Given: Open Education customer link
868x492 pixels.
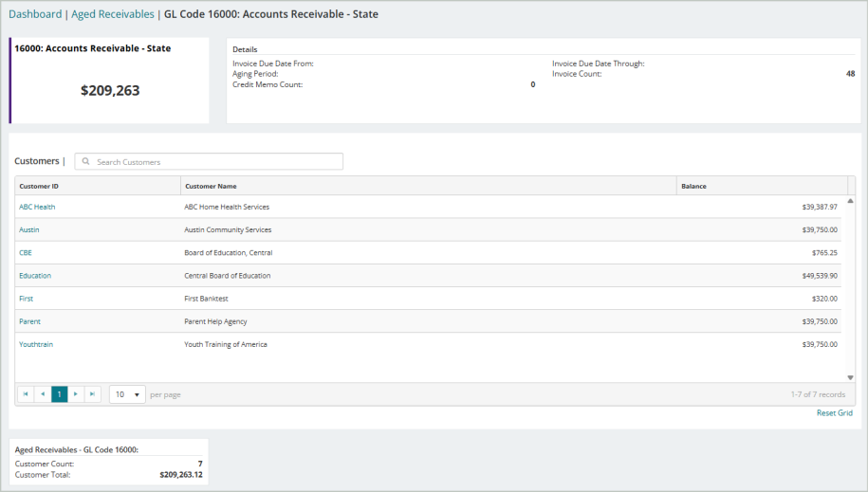Looking at the screenshot, I should click(x=35, y=276).
